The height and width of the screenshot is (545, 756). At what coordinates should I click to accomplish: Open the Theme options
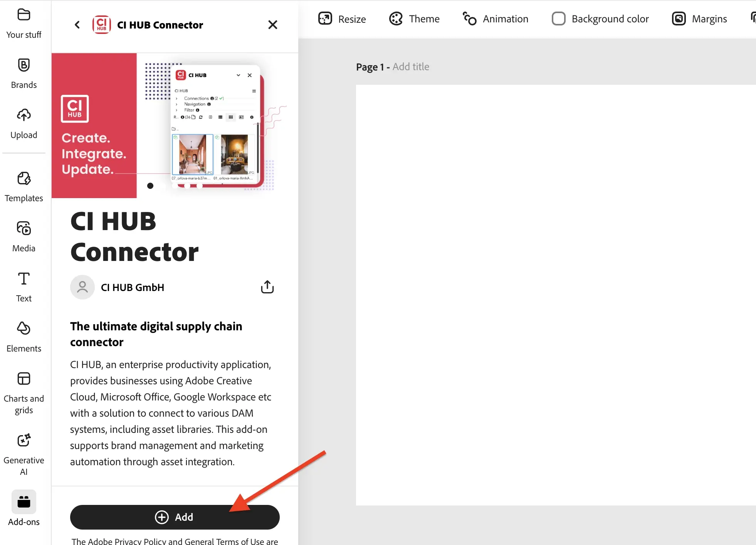pos(414,19)
